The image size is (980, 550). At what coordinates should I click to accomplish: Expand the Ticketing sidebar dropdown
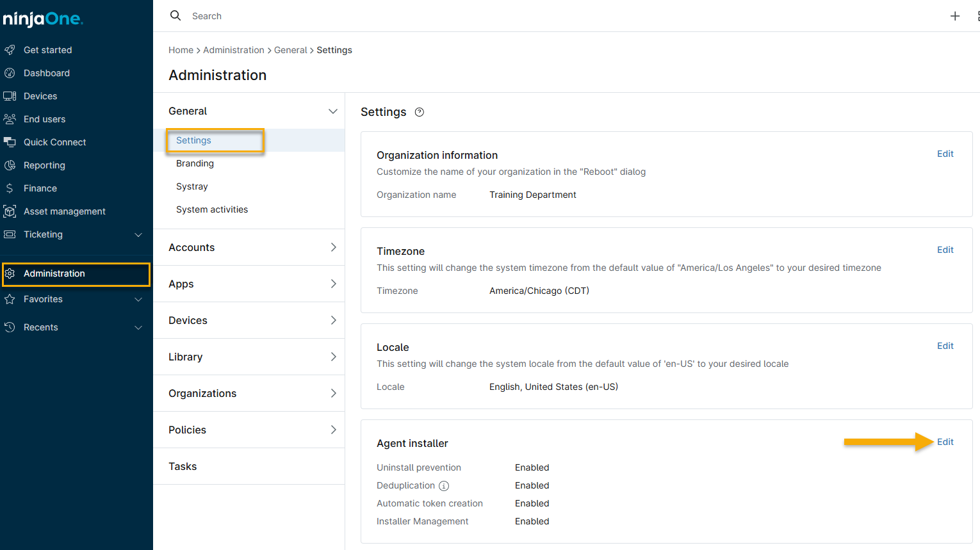[x=138, y=235]
